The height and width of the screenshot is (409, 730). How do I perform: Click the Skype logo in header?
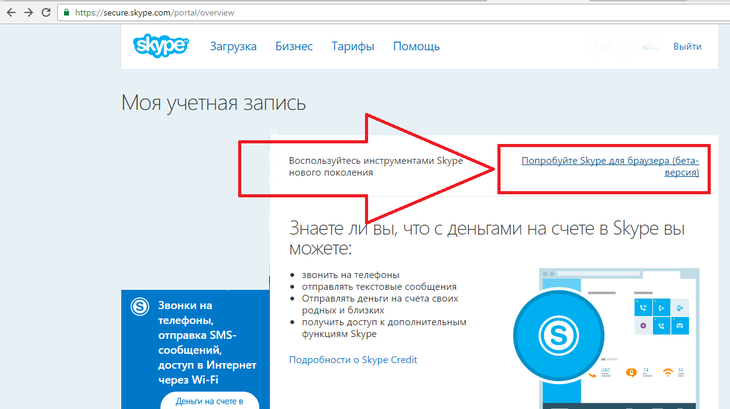(x=161, y=46)
